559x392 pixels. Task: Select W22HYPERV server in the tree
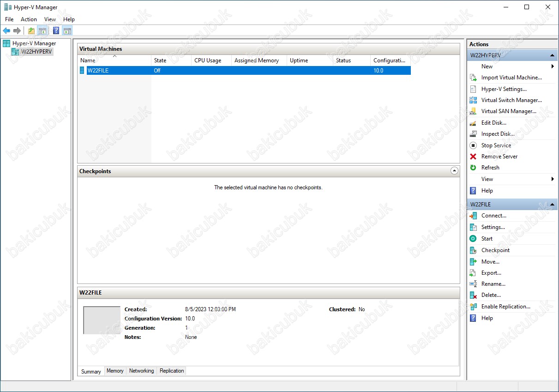36,52
